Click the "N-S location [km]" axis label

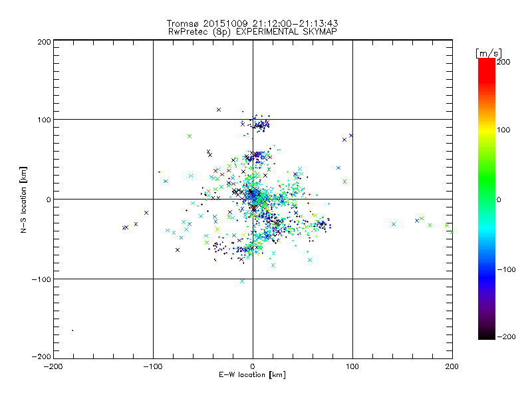[23, 199]
